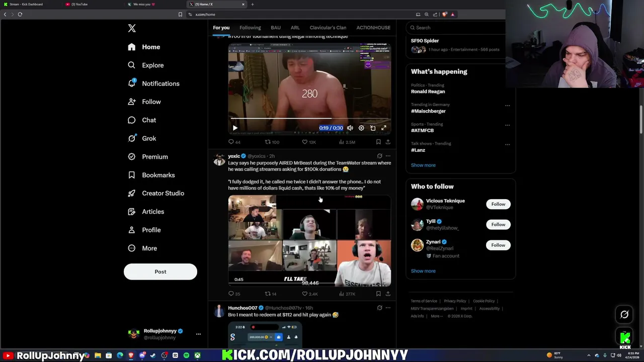View analytics showing 2.5M views

pyautogui.click(x=347, y=142)
